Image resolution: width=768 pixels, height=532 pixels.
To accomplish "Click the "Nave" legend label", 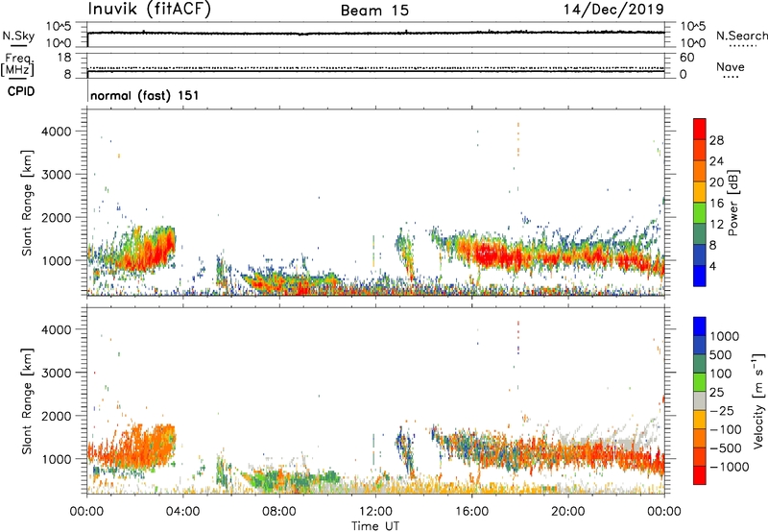I will click(x=731, y=66).
